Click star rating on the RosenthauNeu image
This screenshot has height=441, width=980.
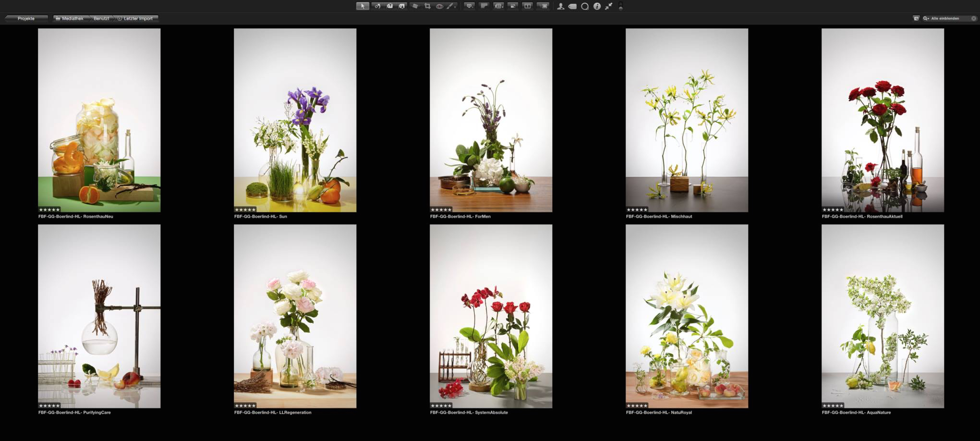(x=49, y=209)
